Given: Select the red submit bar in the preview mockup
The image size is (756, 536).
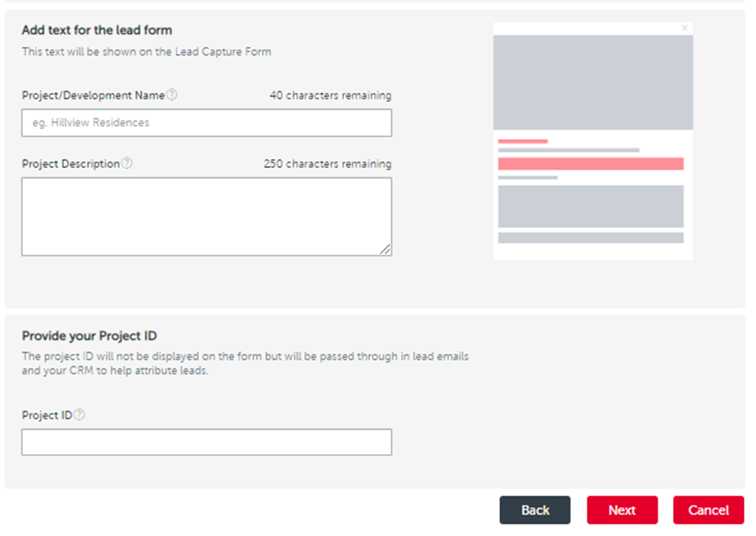Looking at the screenshot, I should 591,163.
